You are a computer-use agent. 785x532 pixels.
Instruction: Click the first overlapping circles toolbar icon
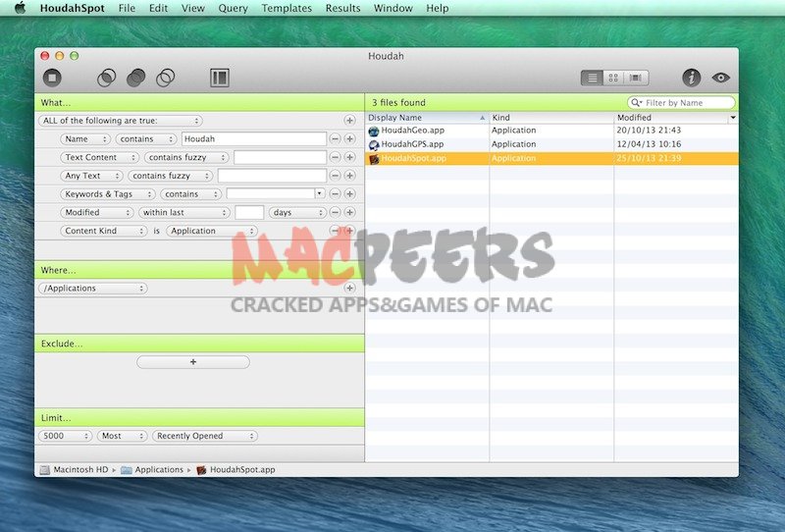(106, 78)
